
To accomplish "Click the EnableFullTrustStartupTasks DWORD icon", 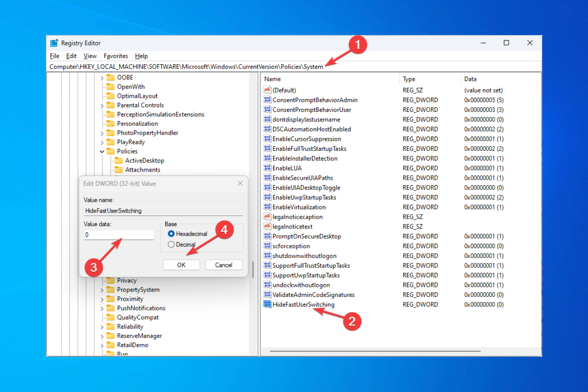I will pos(267,148).
